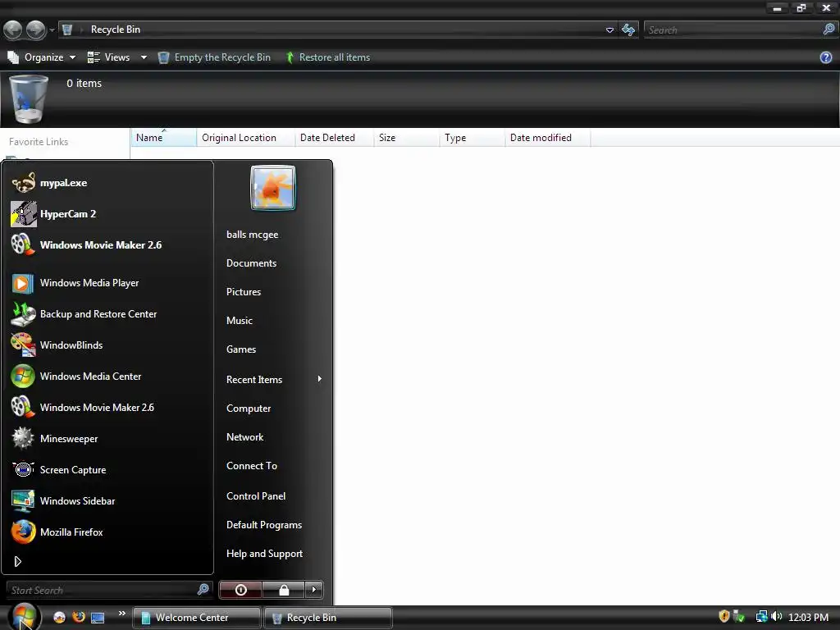Launch HyperCam 2 camera icon

(x=24, y=214)
